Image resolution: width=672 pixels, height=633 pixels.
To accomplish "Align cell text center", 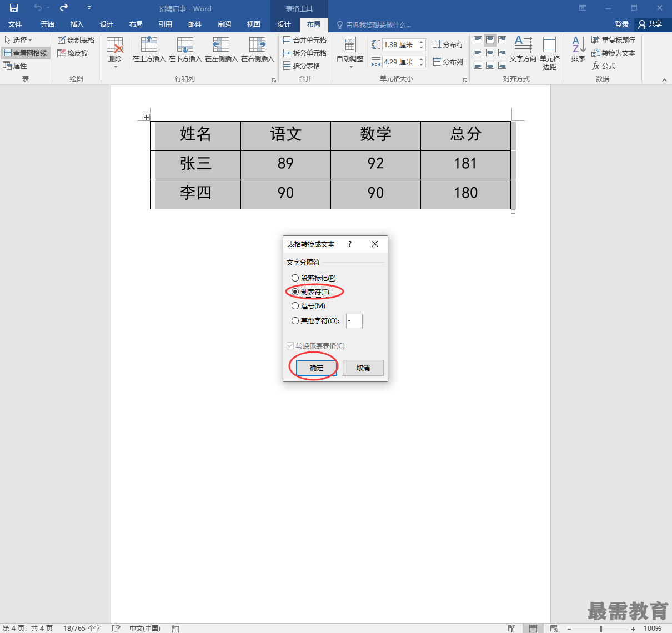I will click(490, 53).
